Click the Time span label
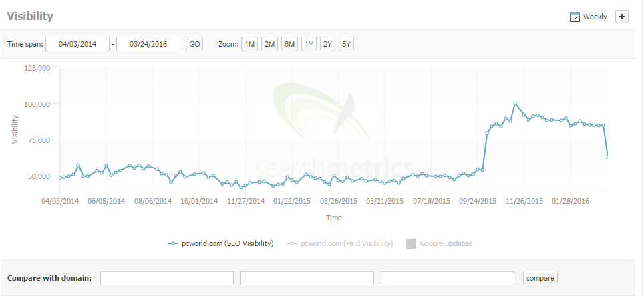This screenshot has height=296, width=644. (x=25, y=44)
